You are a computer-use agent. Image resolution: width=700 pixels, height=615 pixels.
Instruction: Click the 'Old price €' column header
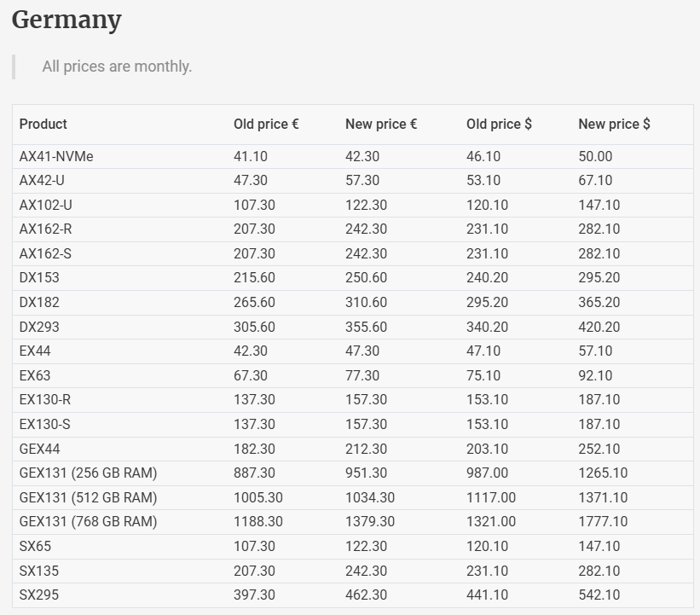266,125
